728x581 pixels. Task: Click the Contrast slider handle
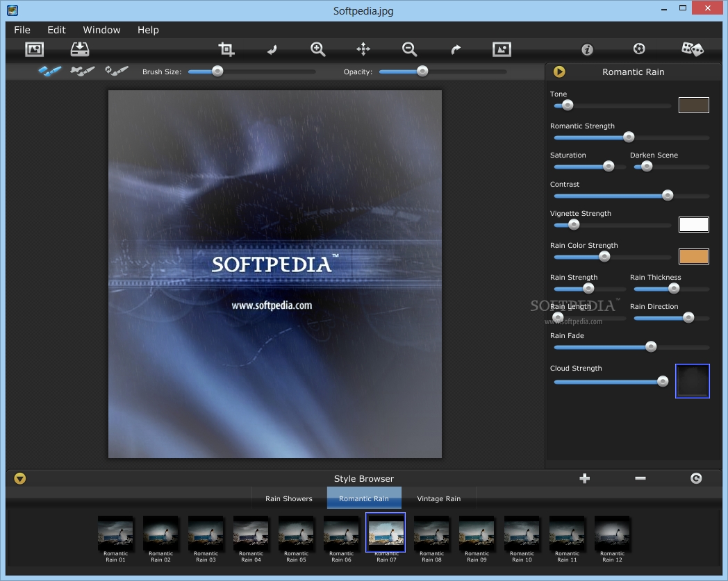[668, 195]
